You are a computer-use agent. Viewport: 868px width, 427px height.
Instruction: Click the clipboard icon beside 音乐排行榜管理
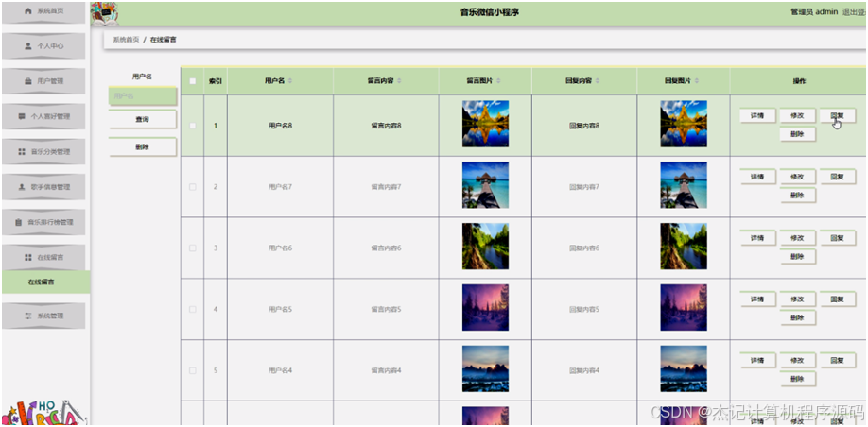[x=18, y=222]
